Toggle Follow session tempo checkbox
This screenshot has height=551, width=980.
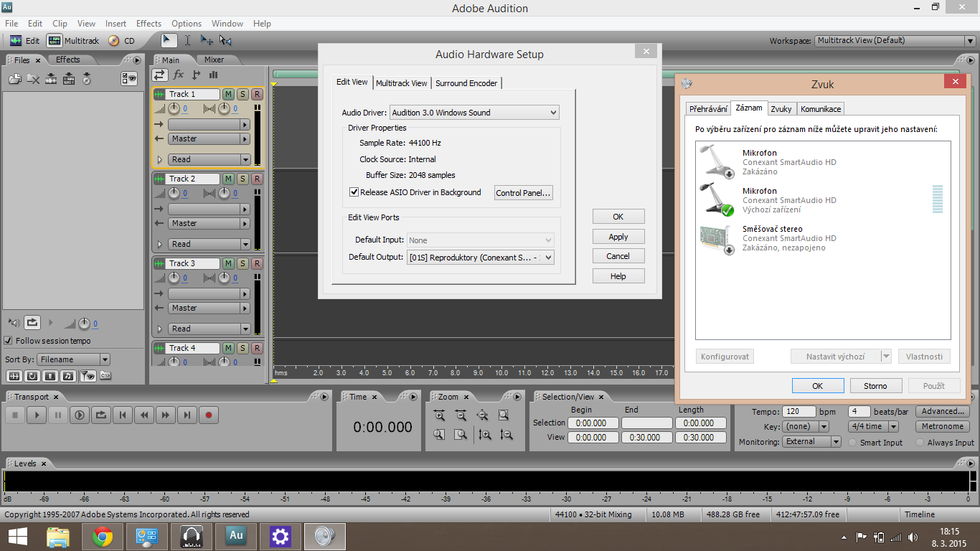point(9,341)
